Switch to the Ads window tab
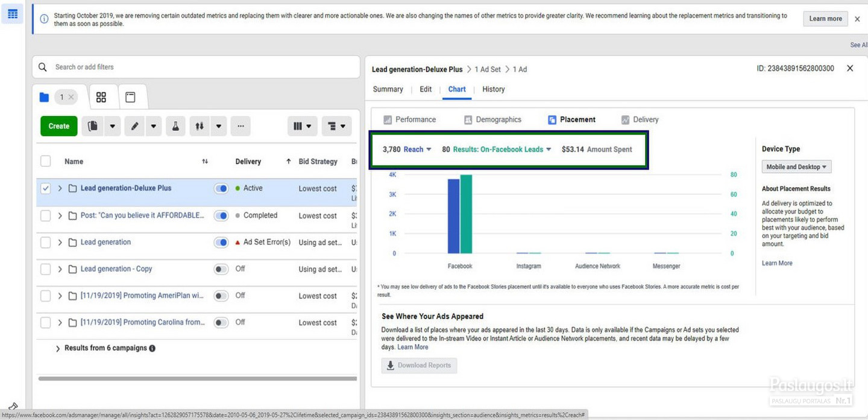868x420 pixels. click(130, 97)
